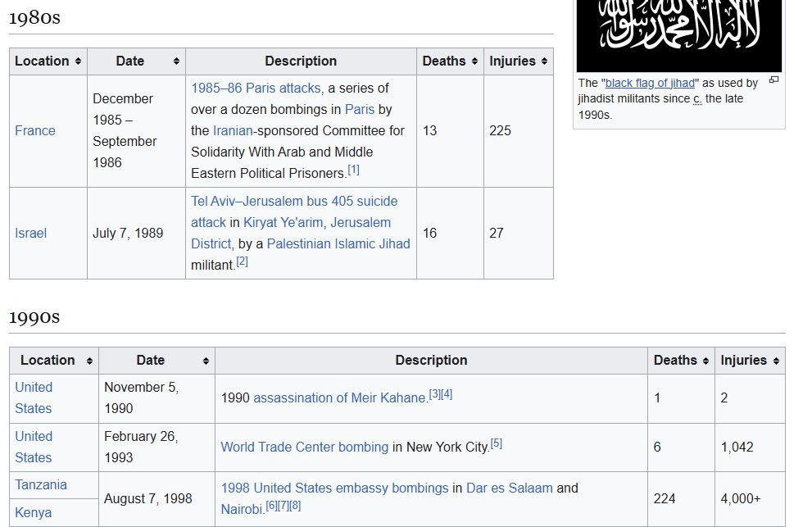Click the 1990s section heading
This screenshot has height=527, width=812.
tap(34, 316)
